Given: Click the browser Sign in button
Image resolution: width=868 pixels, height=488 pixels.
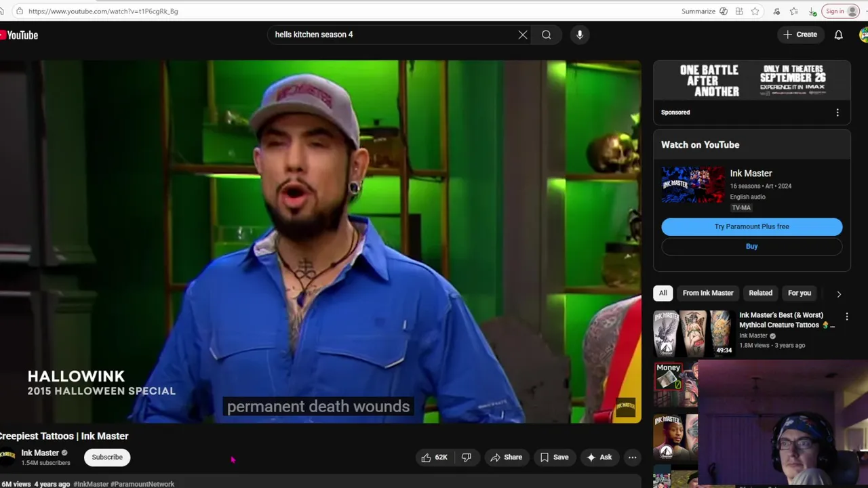Looking at the screenshot, I should pos(842,11).
